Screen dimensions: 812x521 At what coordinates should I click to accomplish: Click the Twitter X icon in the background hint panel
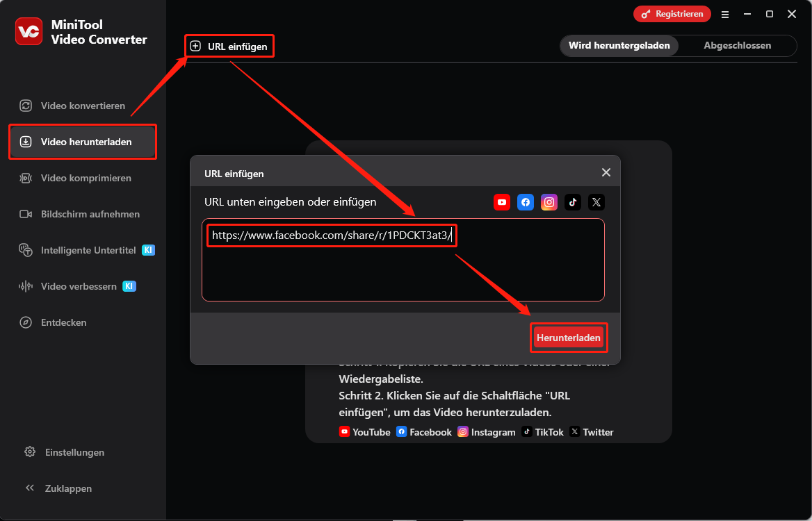pyautogui.click(x=574, y=431)
